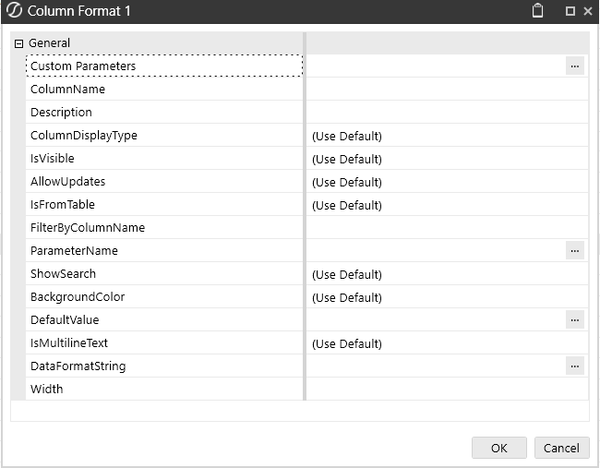Click the app logo in the title bar

click(x=13, y=12)
